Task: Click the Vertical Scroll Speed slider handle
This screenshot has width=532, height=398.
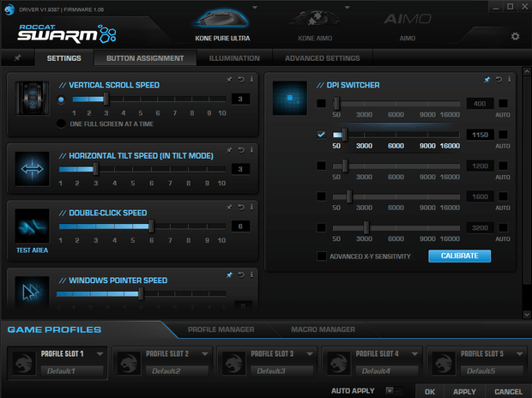Action: coord(106,99)
